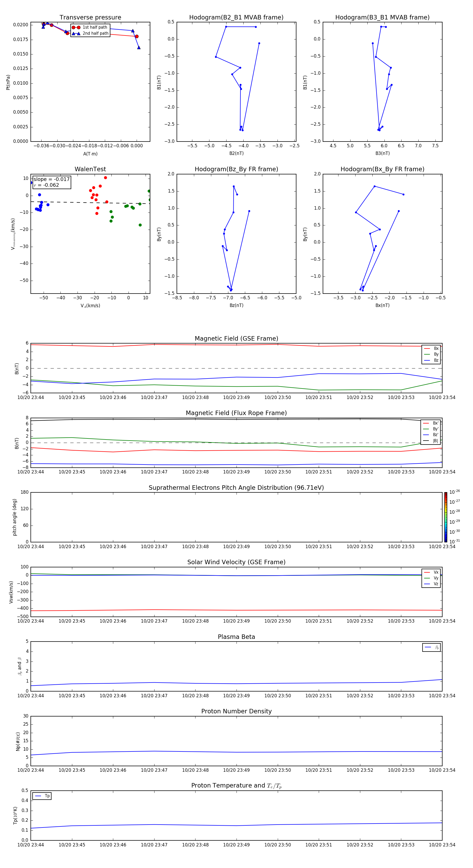Image resolution: width=473 pixels, height=868 pixels.
Task: Select the "Bx" legend entry in GSE panel
Action: point(431,349)
